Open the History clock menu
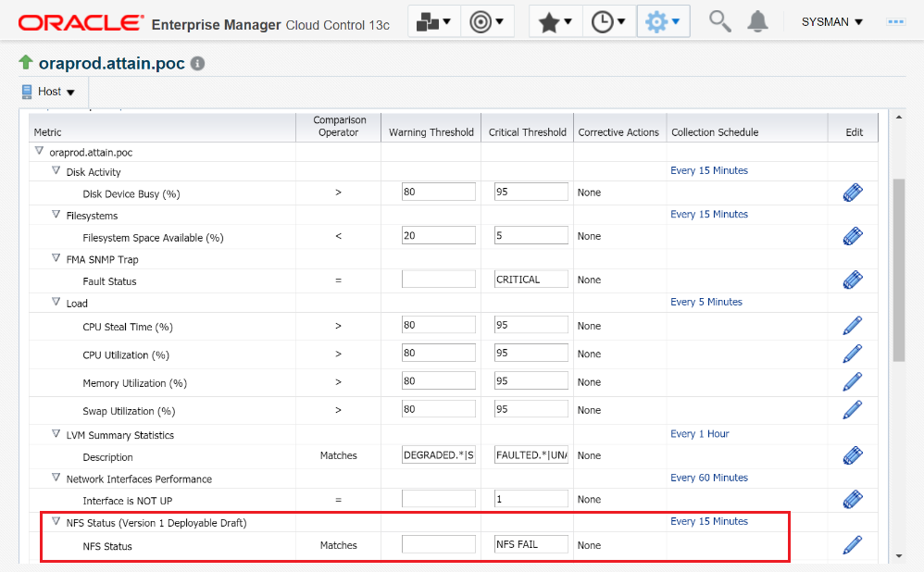 pyautogui.click(x=609, y=21)
